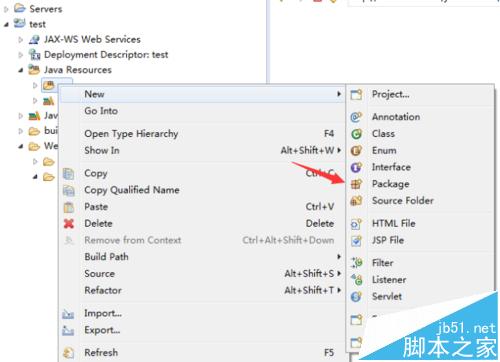Choose Paste from the context menu
500x362 pixels.
click(x=202, y=207)
